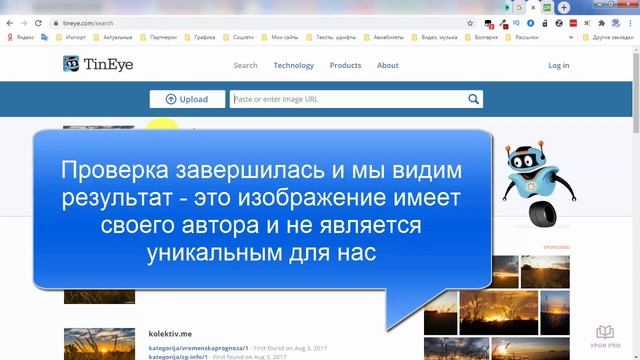The height and width of the screenshot is (360, 640).
Task: Click the page vertical scrollbar
Action: (636, 93)
